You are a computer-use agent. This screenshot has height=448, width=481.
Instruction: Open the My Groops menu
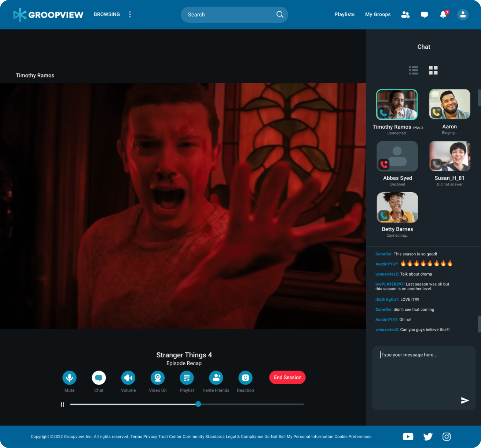point(378,14)
